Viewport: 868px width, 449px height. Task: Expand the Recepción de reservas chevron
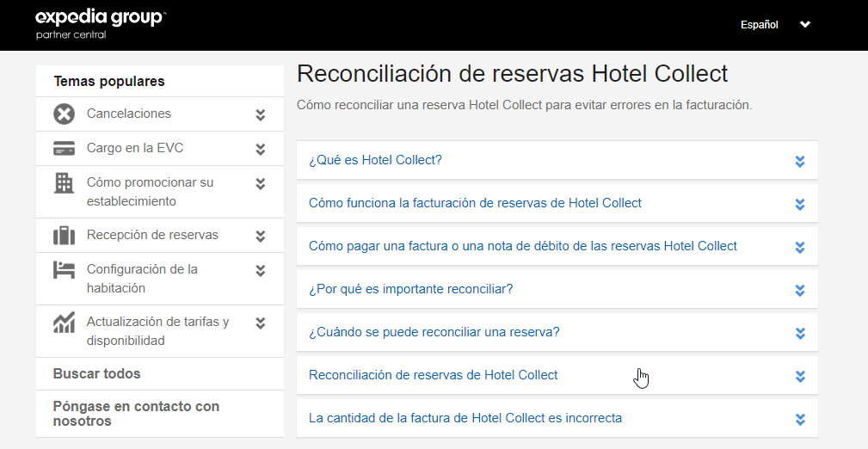point(261,236)
